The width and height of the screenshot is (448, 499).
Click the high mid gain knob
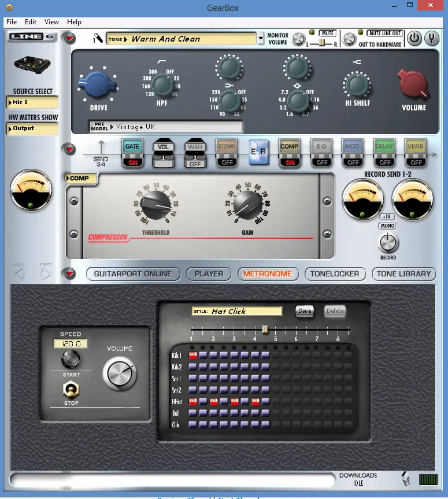pos(297,68)
